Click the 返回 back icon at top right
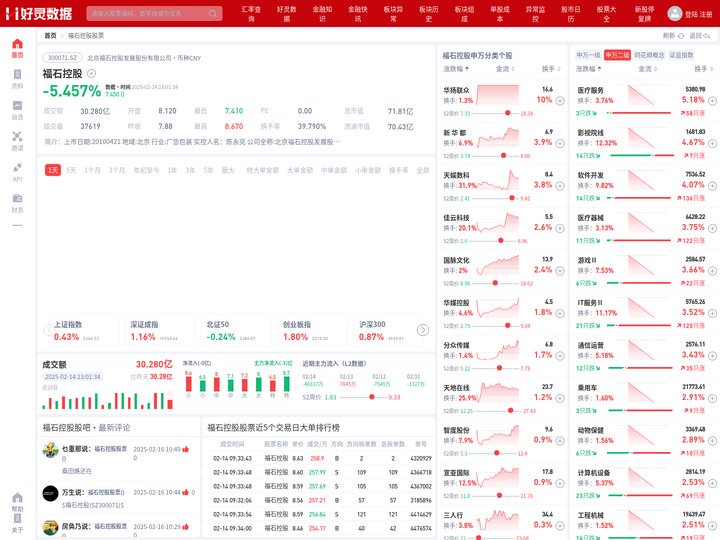This screenshot has width=720, height=540. [x=706, y=35]
